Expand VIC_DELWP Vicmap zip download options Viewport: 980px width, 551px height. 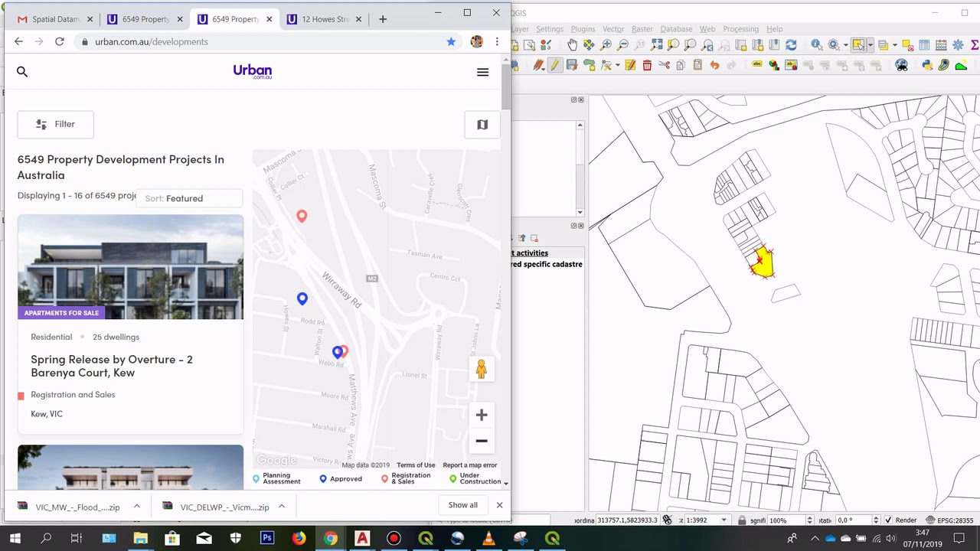pyautogui.click(x=281, y=506)
